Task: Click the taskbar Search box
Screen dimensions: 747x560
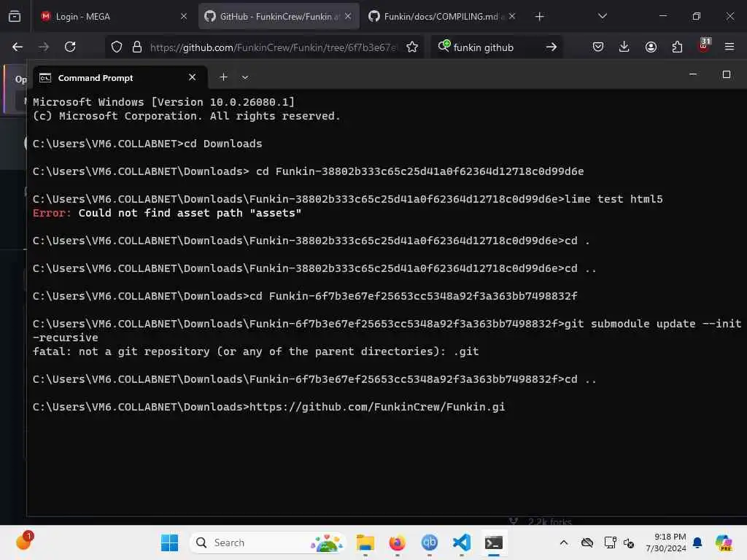Action: [x=268, y=542]
